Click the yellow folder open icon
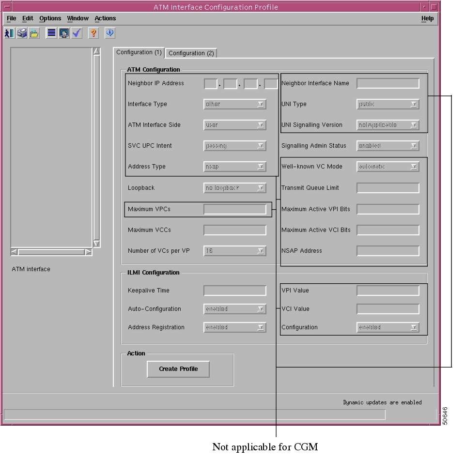 34,33
